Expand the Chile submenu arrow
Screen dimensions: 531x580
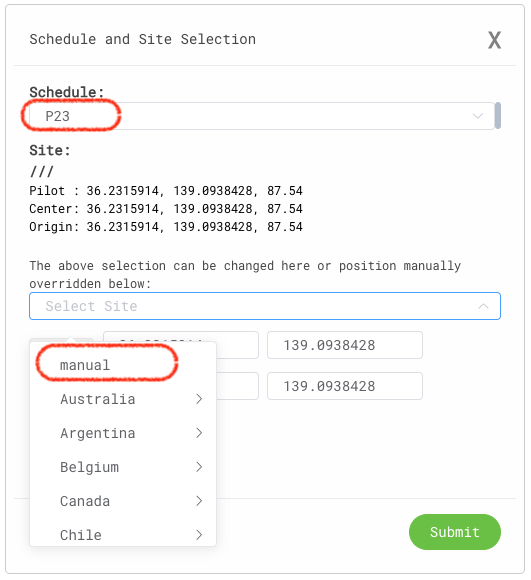pyautogui.click(x=199, y=535)
